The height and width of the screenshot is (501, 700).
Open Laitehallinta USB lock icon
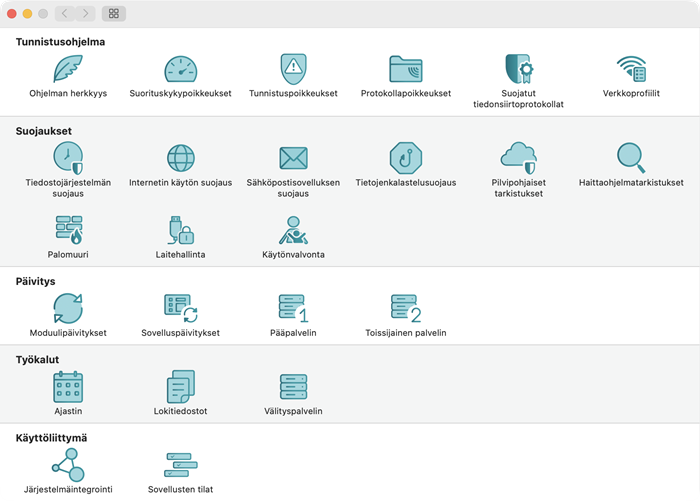180,230
